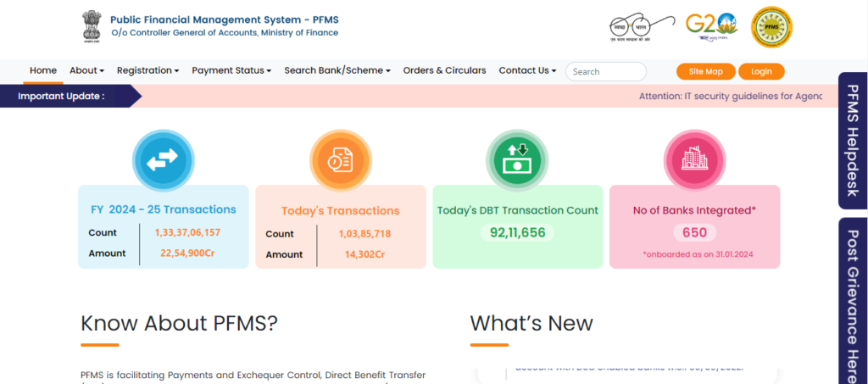Select No of Banks Integrated heading
Viewport: 868px width, 384px height.
click(695, 210)
